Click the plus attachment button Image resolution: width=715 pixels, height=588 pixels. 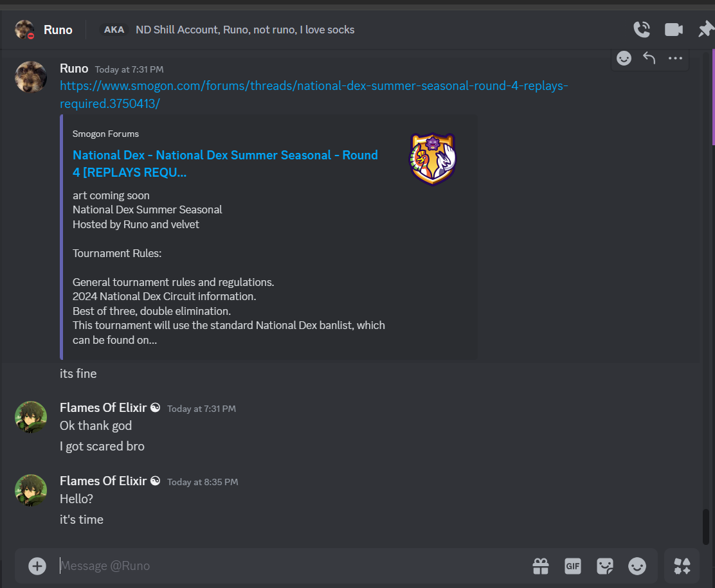(x=37, y=566)
